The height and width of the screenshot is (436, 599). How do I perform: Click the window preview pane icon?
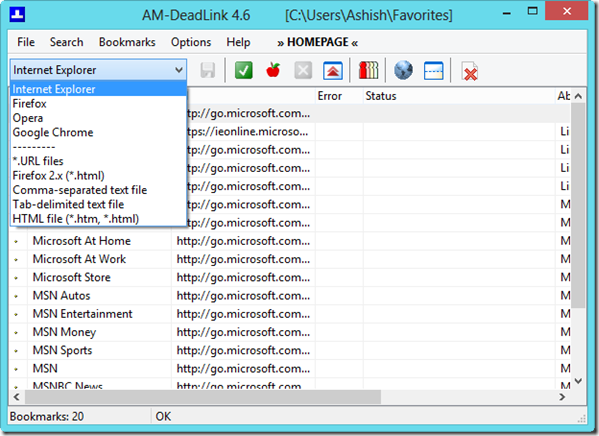(x=434, y=71)
